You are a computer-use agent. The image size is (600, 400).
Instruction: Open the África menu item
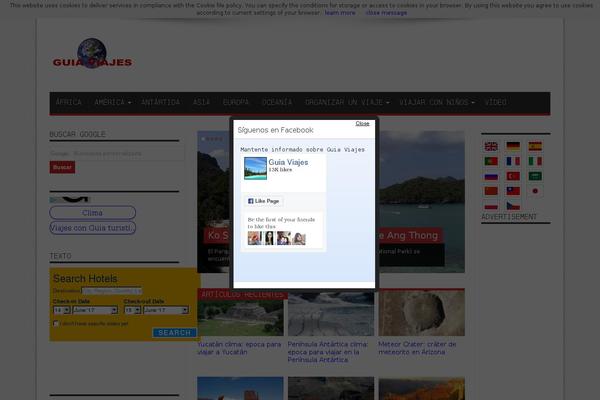(68, 102)
